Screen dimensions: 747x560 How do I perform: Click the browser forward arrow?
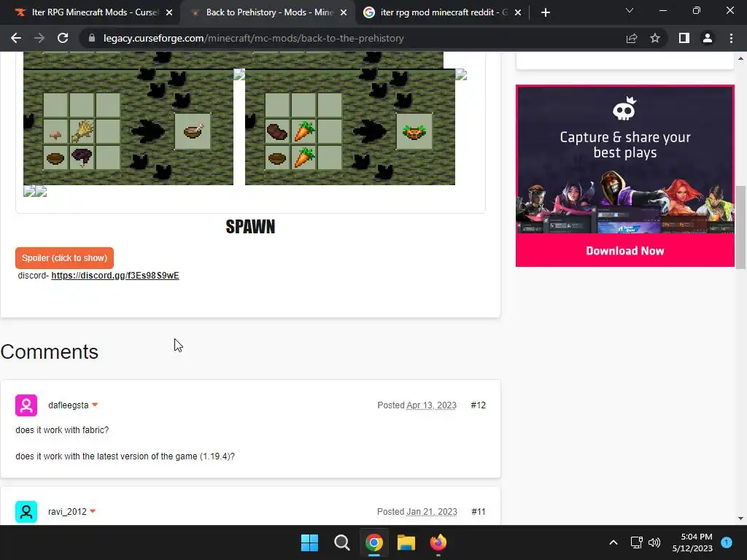pos(39,38)
